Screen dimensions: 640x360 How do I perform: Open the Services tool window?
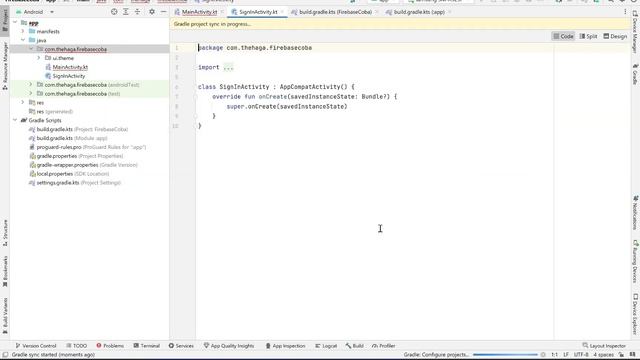(x=181, y=346)
